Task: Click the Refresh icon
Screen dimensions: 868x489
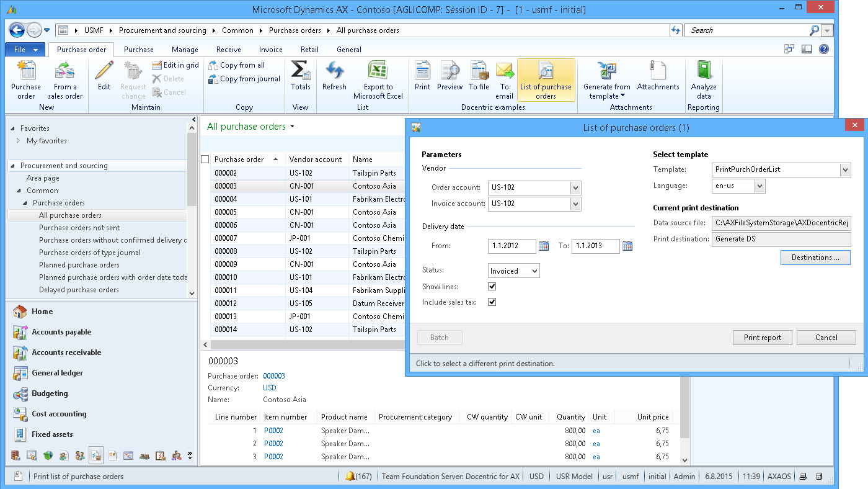Action: click(x=334, y=70)
